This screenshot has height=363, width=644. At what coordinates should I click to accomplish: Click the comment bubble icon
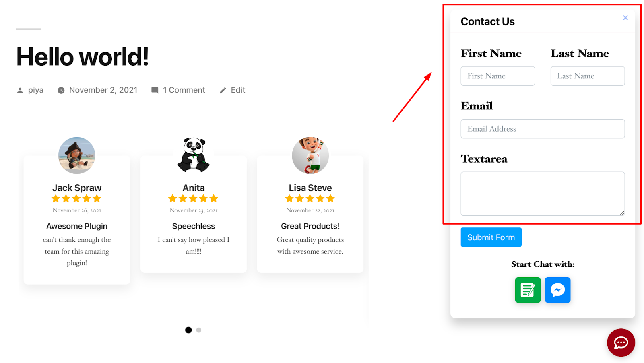[x=155, y=90]
